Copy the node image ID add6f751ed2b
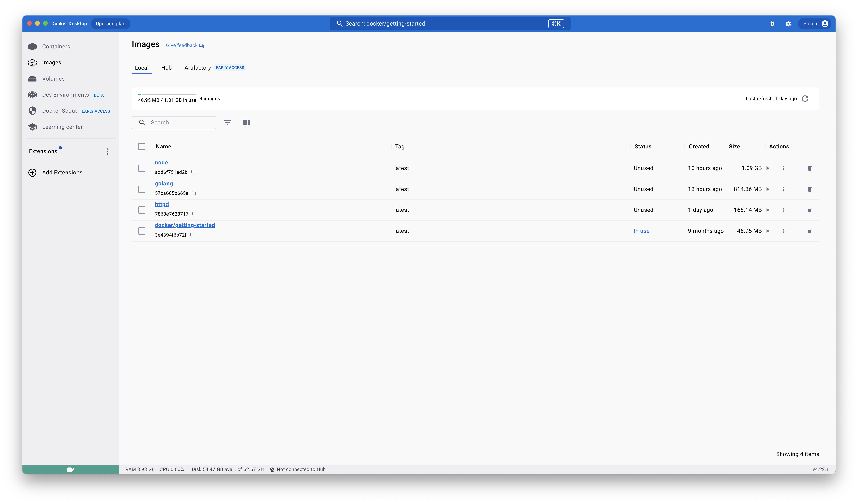 193,172
